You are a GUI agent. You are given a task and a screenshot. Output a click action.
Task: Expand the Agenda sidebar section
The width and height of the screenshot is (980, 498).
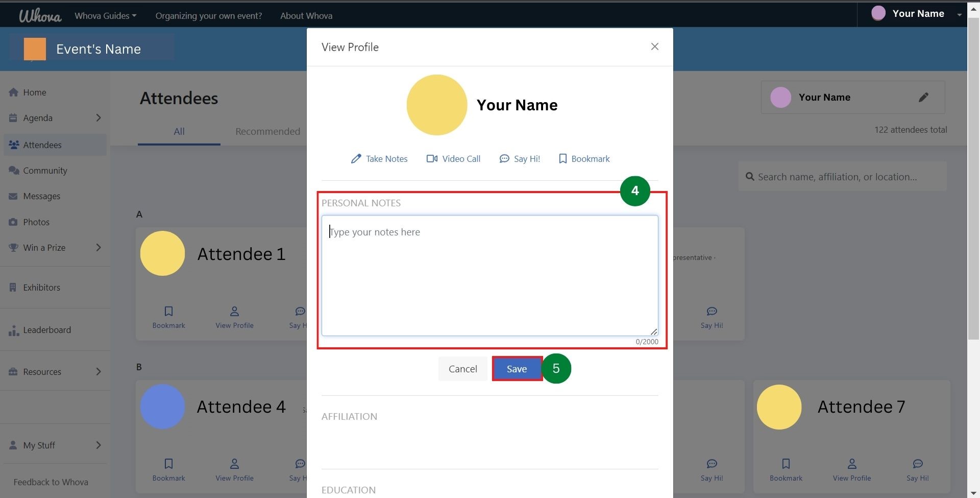coord(98,118)
